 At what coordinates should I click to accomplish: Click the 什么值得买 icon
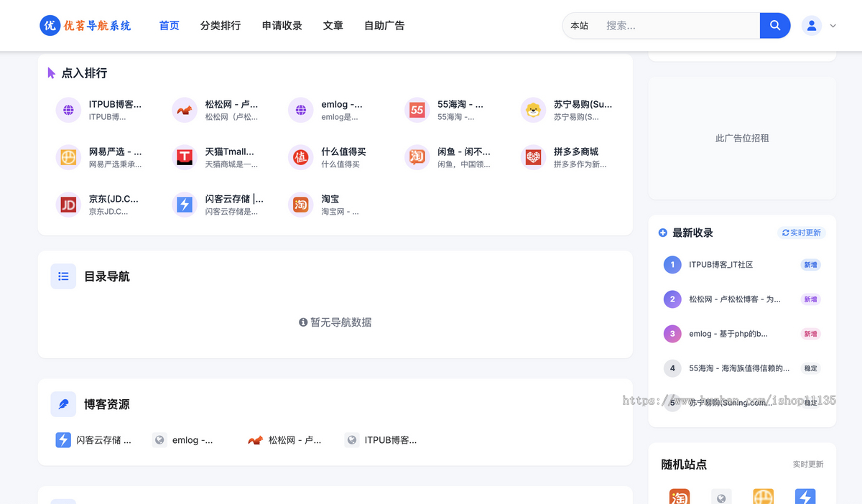[x=301, y=157]
